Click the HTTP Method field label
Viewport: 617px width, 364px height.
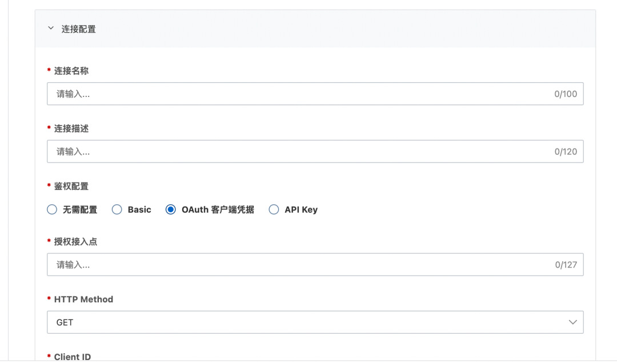pyautogui.click(x=83, y=300)
